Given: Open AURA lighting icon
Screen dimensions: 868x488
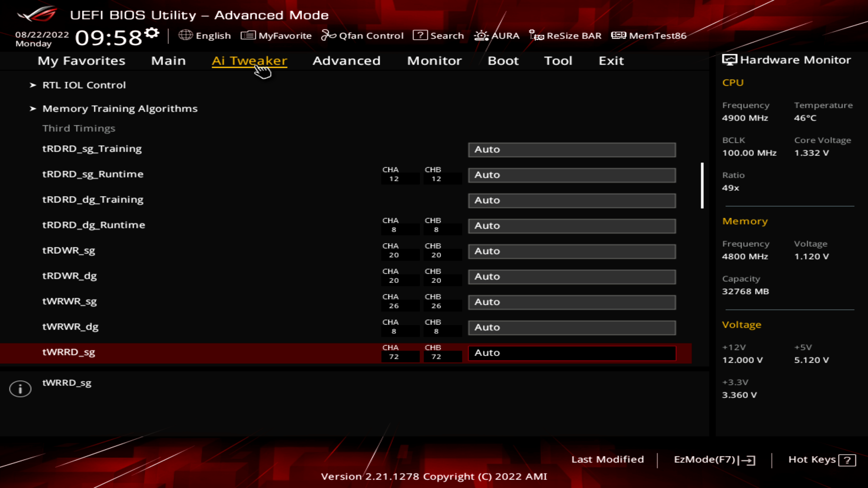Looking at the screenshot, I should (x=481, y=35).
